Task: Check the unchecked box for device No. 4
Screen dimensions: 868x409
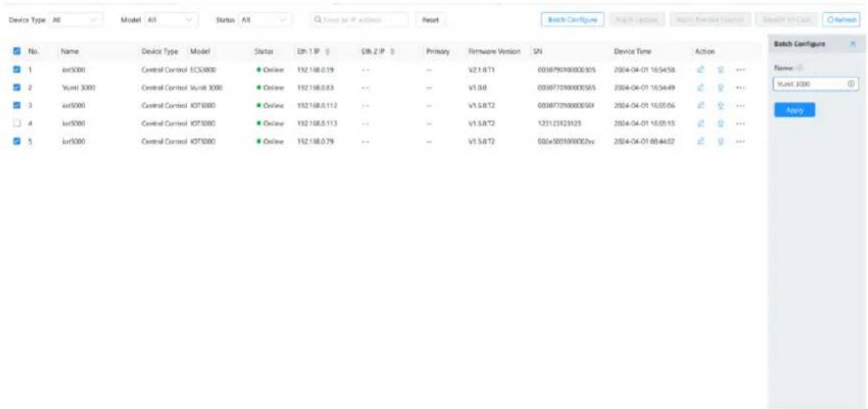Action: pyautogui.click(x=17, y=123)
